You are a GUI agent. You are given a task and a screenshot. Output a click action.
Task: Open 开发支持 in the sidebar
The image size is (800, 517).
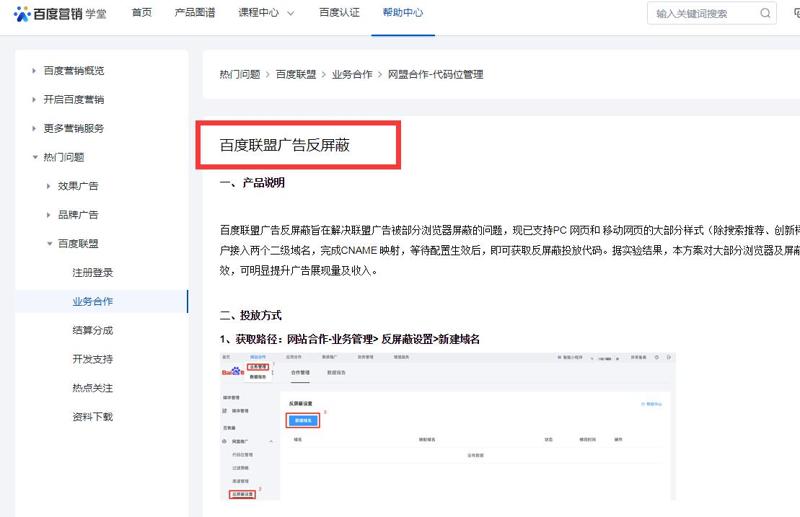[x=92, y=359]
